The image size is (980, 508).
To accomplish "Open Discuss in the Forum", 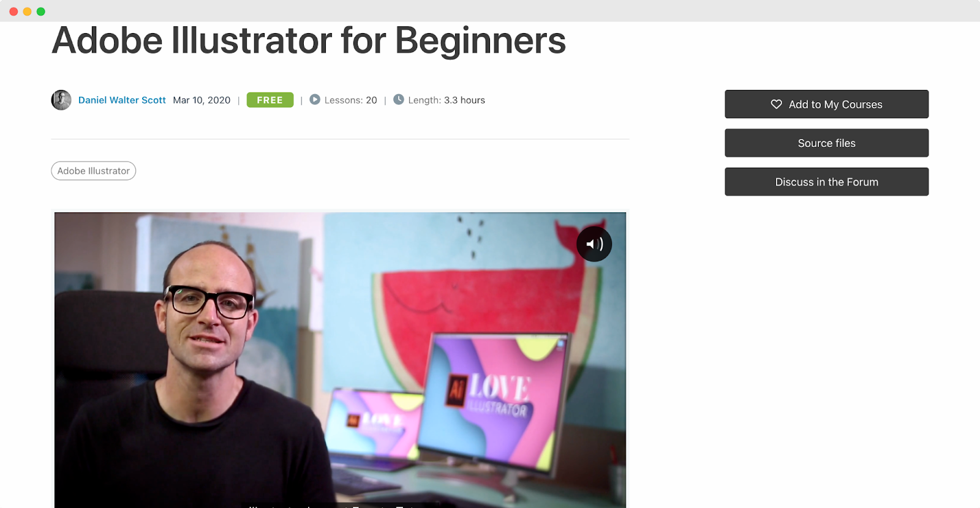I will [826, 182].
